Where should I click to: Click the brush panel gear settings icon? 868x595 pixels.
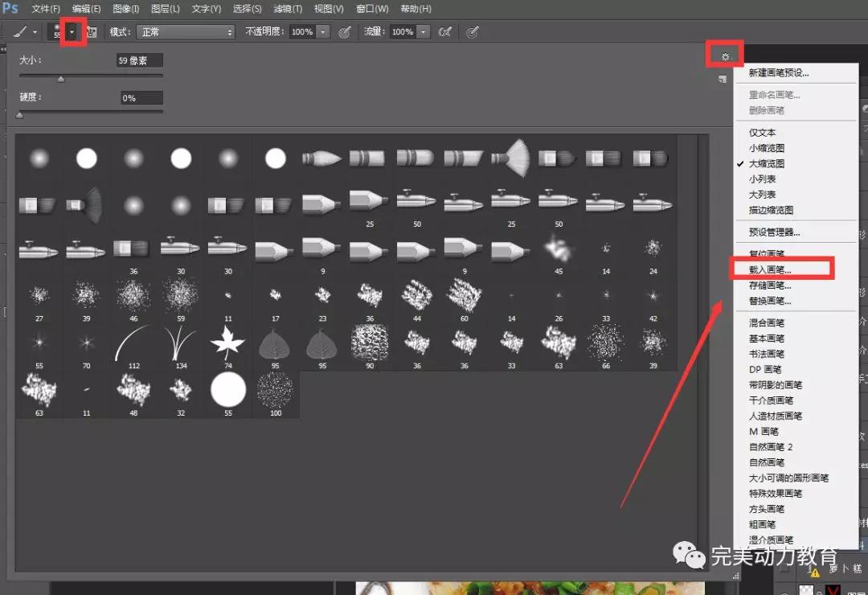pos(725,56)
